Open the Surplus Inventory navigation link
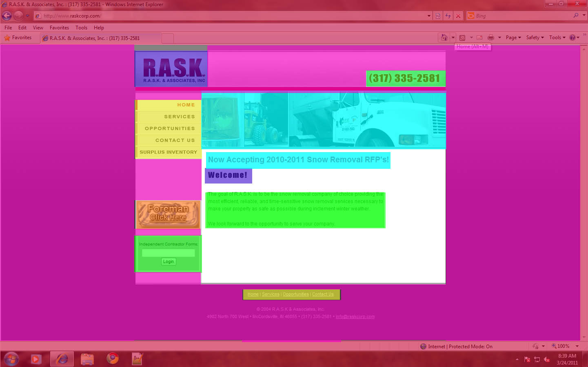This screenshot has width=588, height=367. tap(168, 152)
